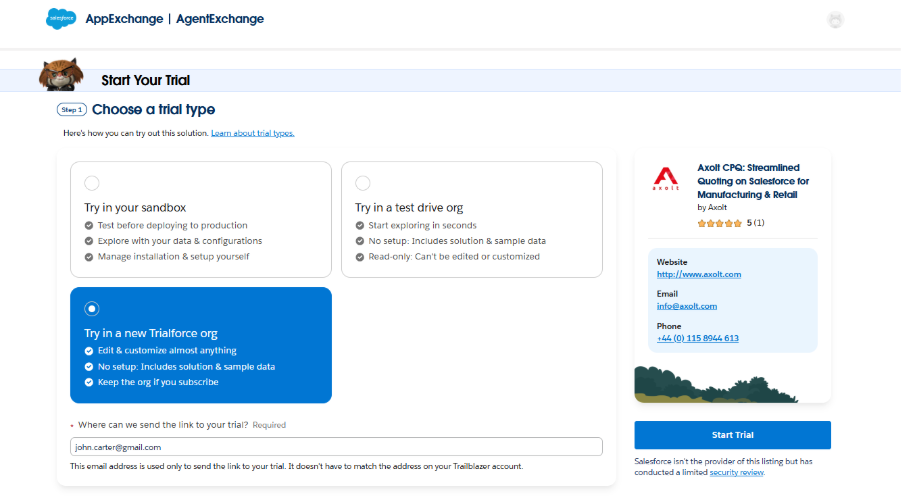Click the info@axolt.com email link

coord(686,306)
